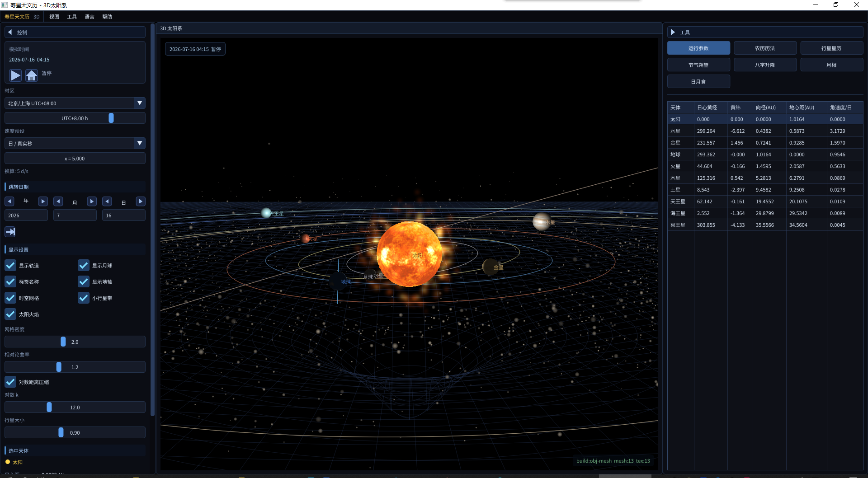The height and width of the screenshot is (478, 868).
Task: Click the 网格密度 slider handle
Action: coord(63,342)
